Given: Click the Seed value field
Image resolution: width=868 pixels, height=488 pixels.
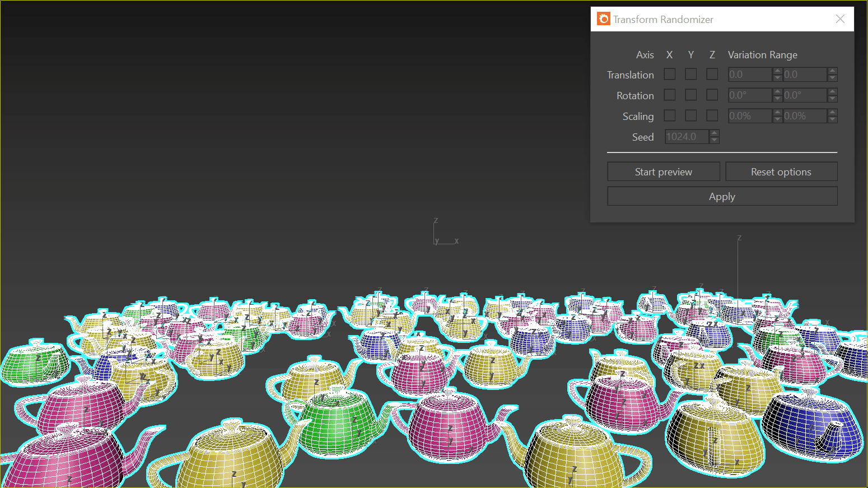Looking at the screenshot, I should tap(687, 137).
